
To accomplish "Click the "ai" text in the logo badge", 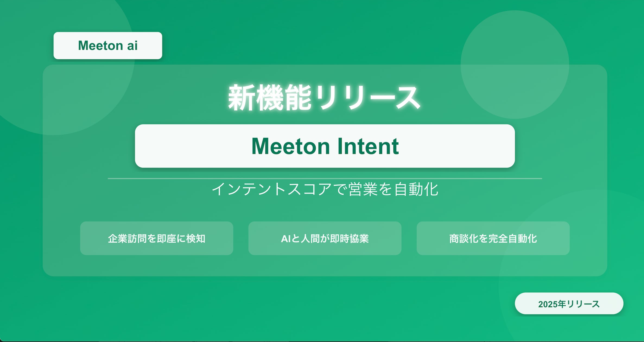I will (x=132, y=46).
